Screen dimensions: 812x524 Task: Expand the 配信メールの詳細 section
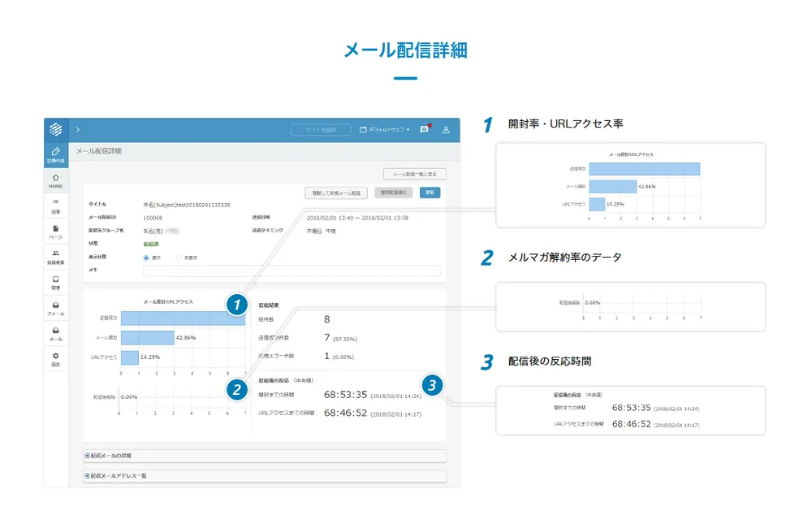coord(265,456)
